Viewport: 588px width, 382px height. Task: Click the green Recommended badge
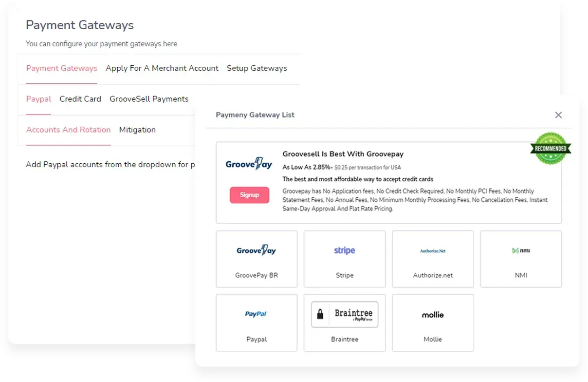(551, 148)
